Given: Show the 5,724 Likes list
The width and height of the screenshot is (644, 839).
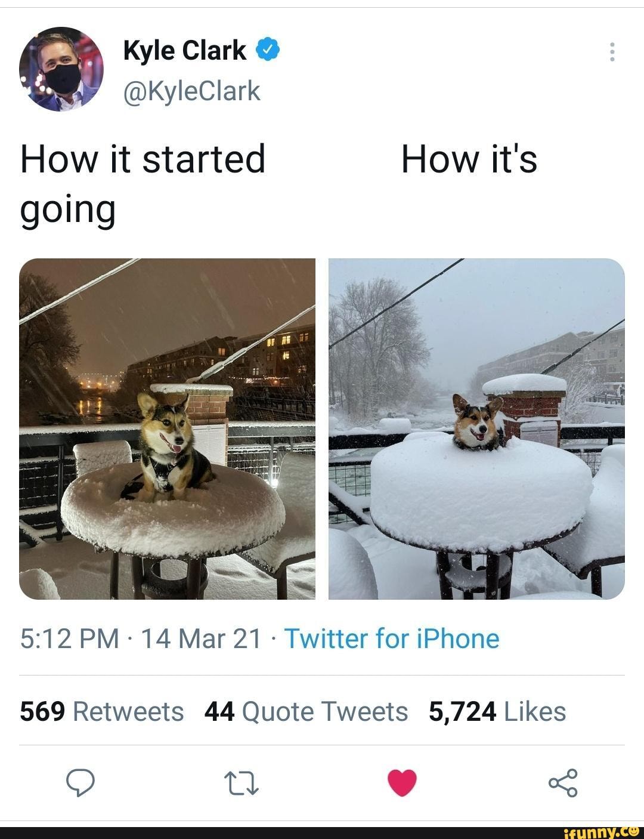Looking at the screenshot, I should point(497,711).
